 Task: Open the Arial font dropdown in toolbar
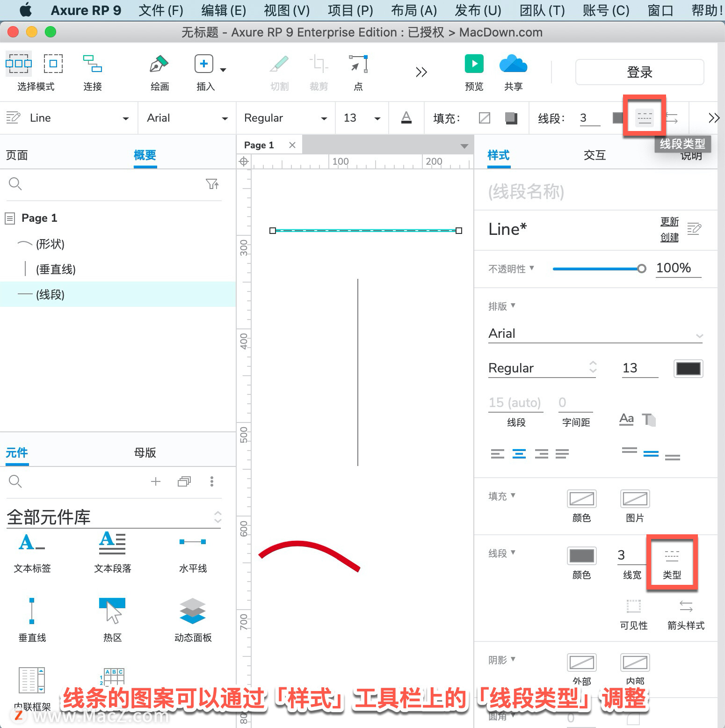tap(187, 118)
